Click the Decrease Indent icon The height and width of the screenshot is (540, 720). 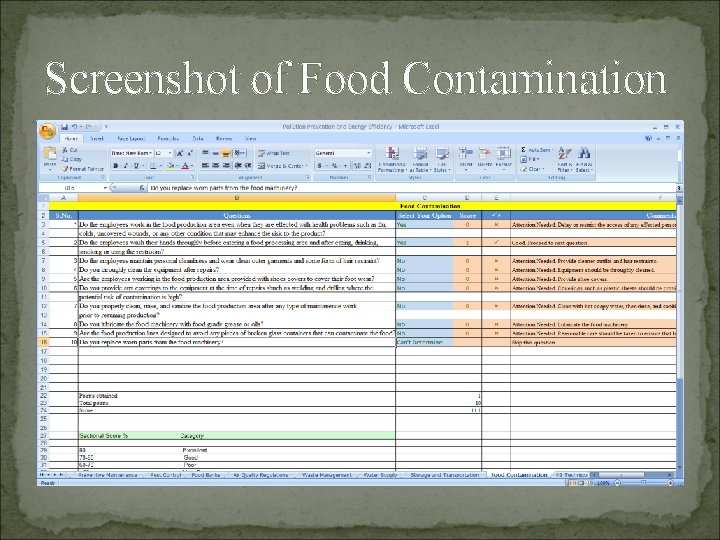(238, 165)
